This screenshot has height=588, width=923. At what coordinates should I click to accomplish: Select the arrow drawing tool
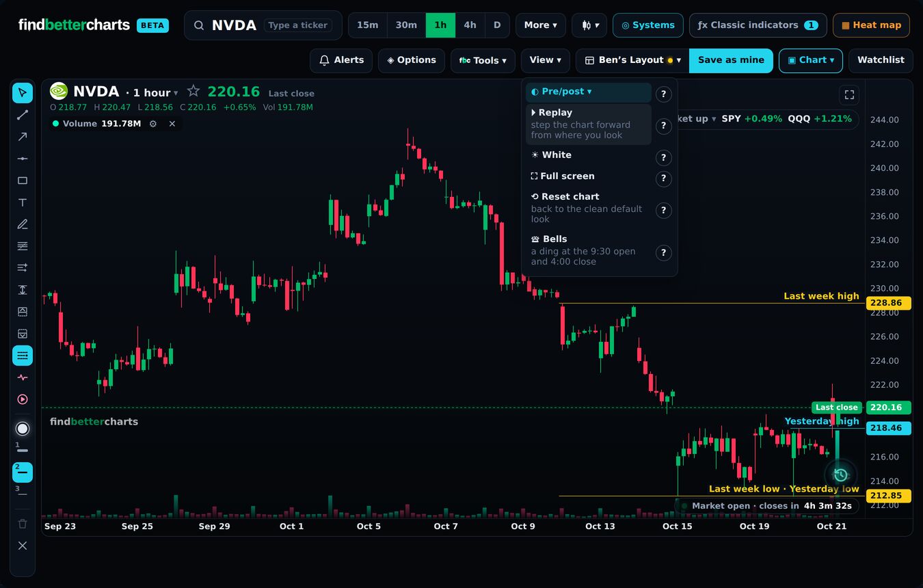coord(23,137)
